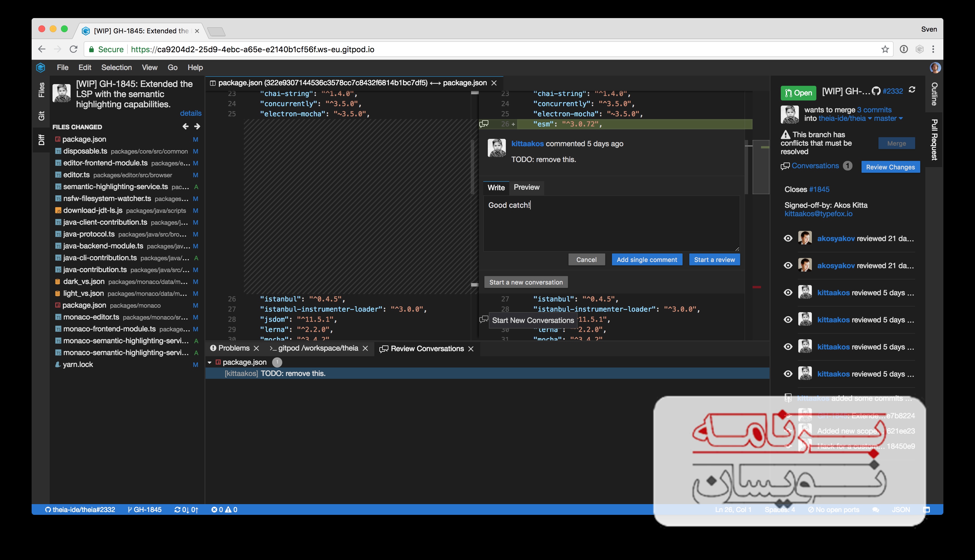
Task: Click the Conversations speech bubble icon
Action: coord(785,166)
